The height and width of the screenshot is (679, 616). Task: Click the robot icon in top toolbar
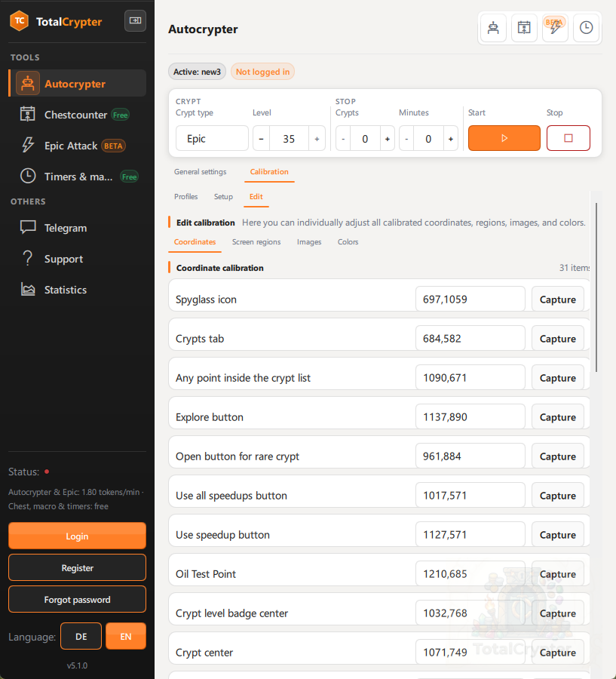coord(493,28)
